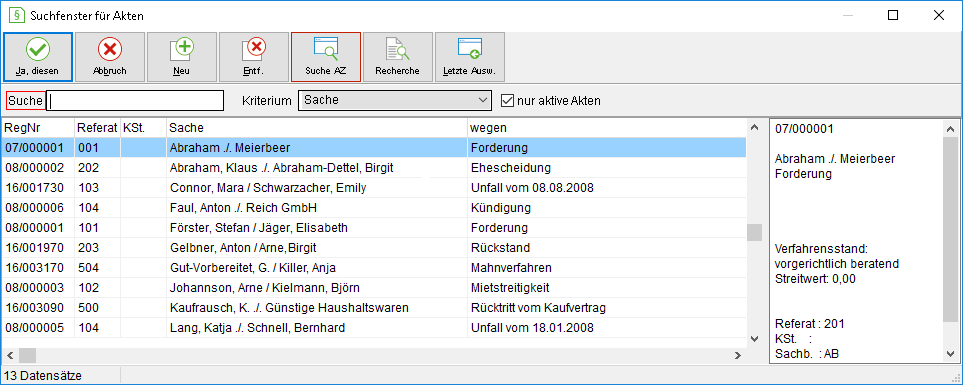This screenshot has width=964, height=385.
Task: Click Sachb. : AB in detail panel
Action: 807,354
